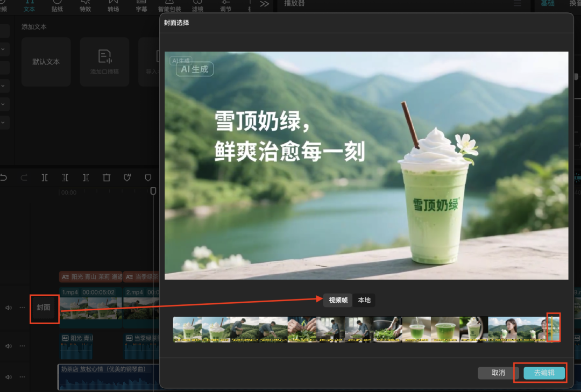Expand the hidden toolbar tools via double-arrow
This screenshot has width=581, height=392.
click(264, 4)
